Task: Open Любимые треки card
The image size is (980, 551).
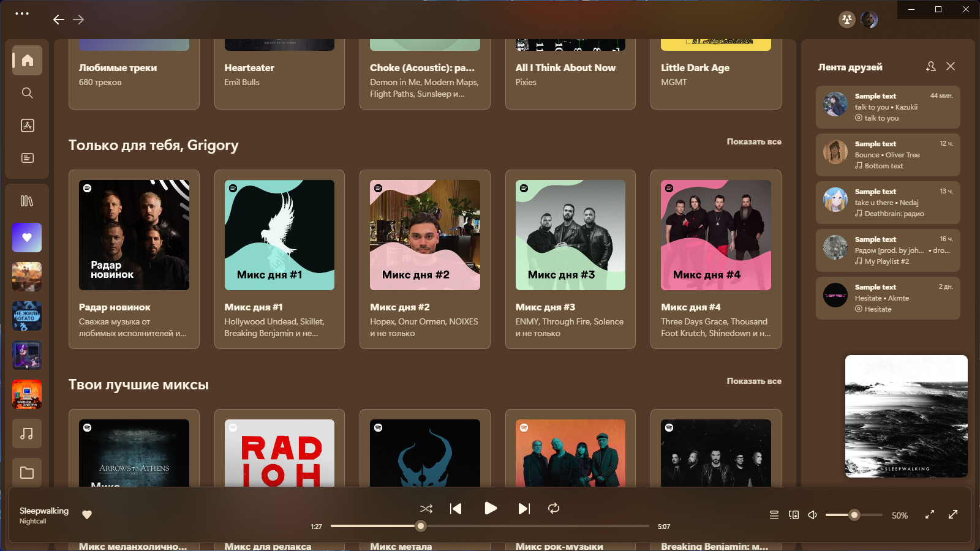Action: [x=134, y=74]
